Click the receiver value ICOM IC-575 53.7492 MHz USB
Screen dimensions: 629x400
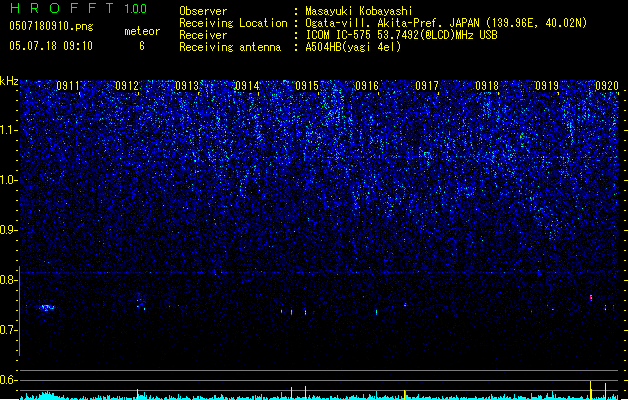[401, 35]
